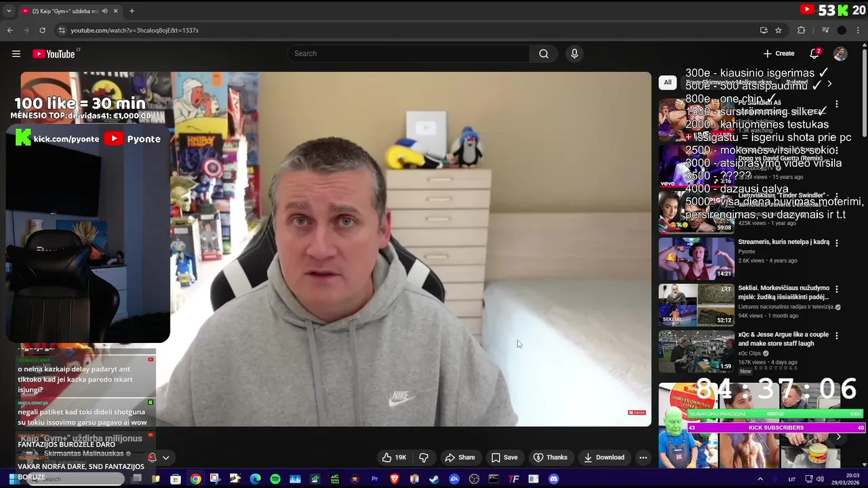
Task: Open Discord from the taskbar
Action: [x=553, y=479]
